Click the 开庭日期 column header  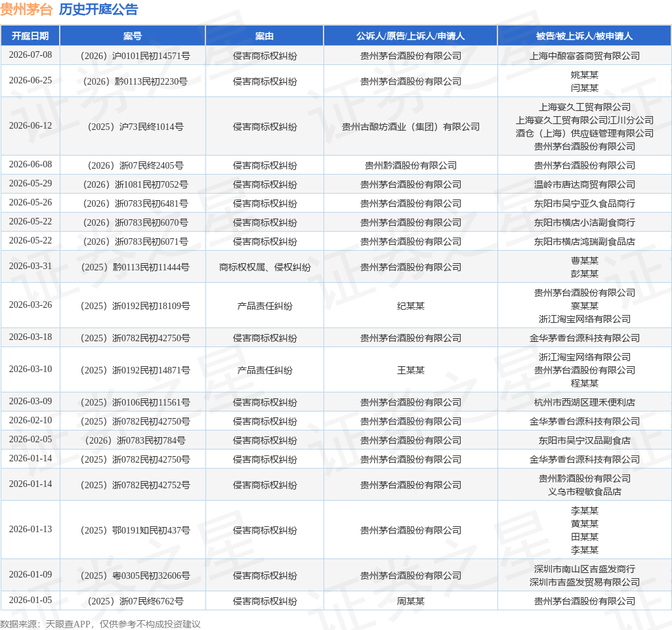coord(30,36)
